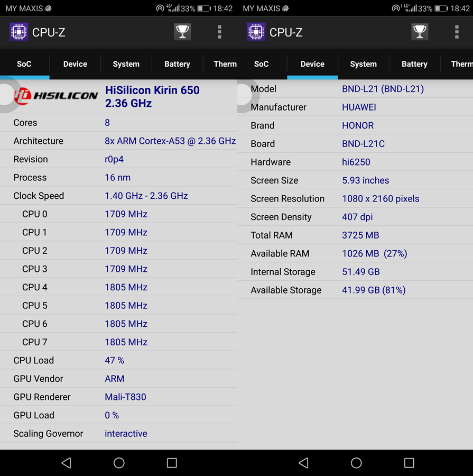The width and height of the screenshot is (473, 476).
Task: Select the Device tab in right screen
Action: 312,64
